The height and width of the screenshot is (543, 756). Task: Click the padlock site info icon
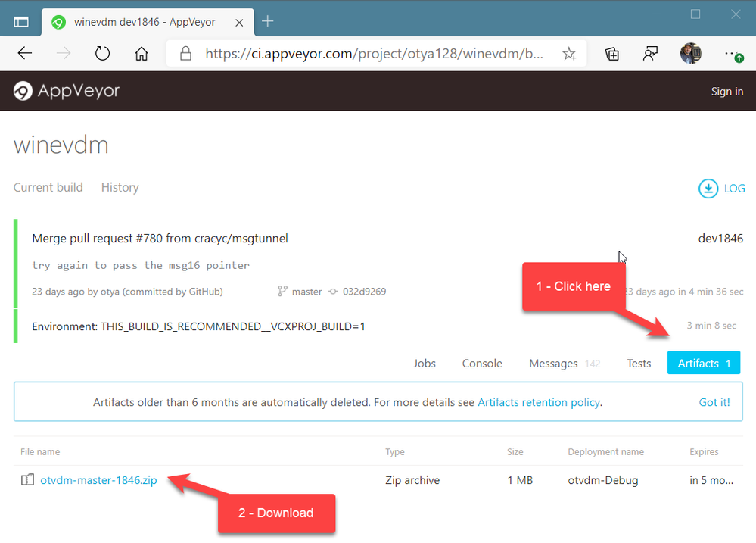pyautogui.click(x=185, y=53)
